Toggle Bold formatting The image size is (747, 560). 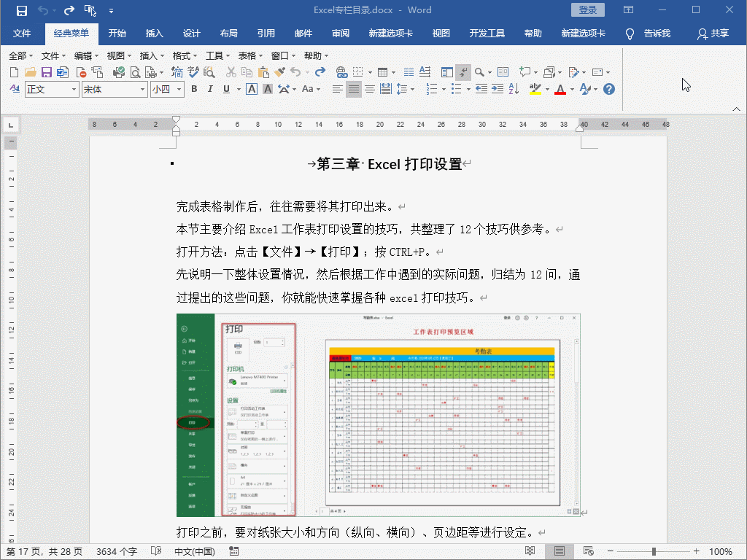[194, 89]
